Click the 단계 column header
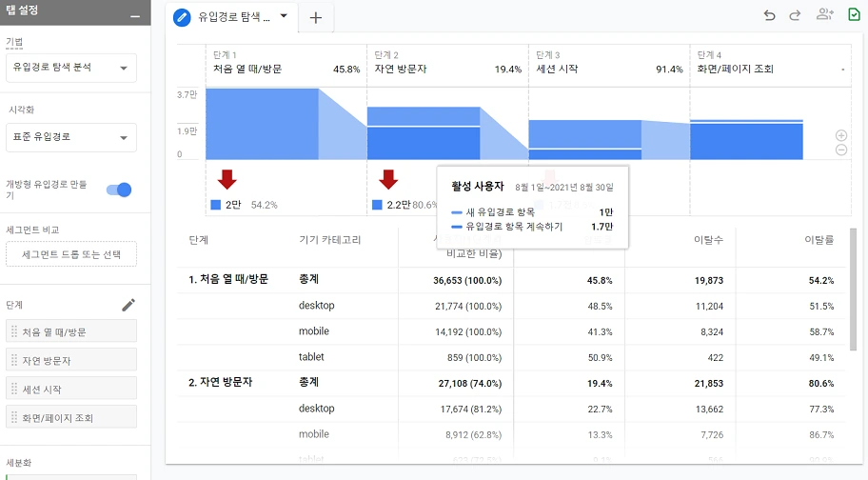Image resolution: width=868 pixels, height=480 pixels. pos(198,240)
